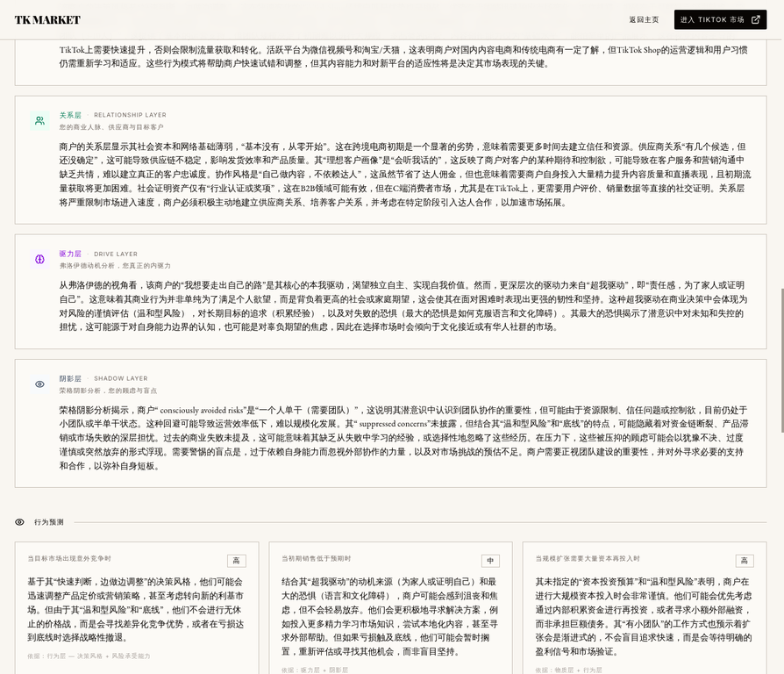Click the 当初期销售低于预期时 card title

(x=316, y=558)
